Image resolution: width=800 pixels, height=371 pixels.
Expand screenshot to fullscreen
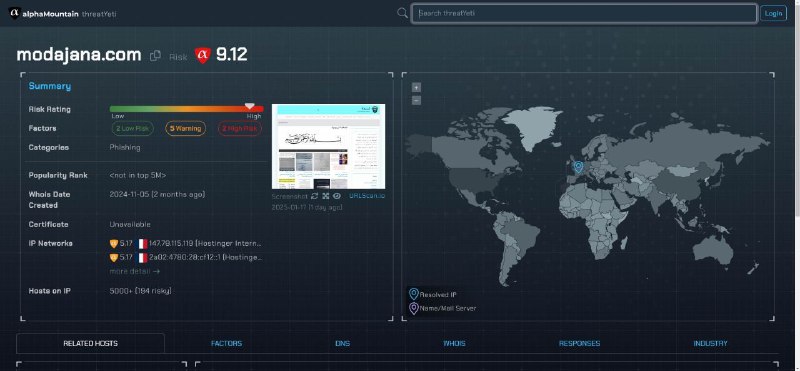[x=326, y=196]
